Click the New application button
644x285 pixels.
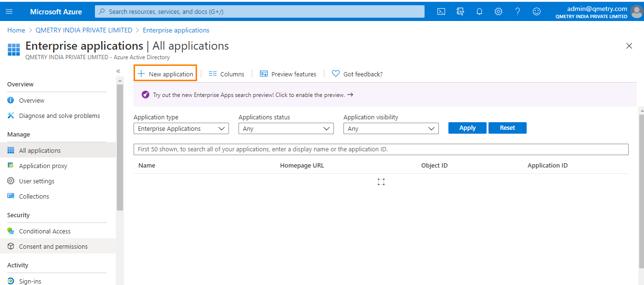[x=165, y=73]
